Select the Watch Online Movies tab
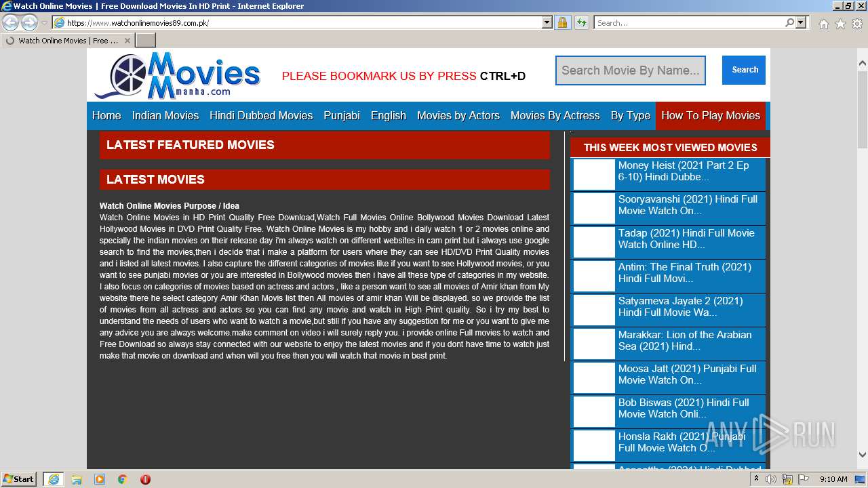868x488 pixels. [x=68, y=41]
